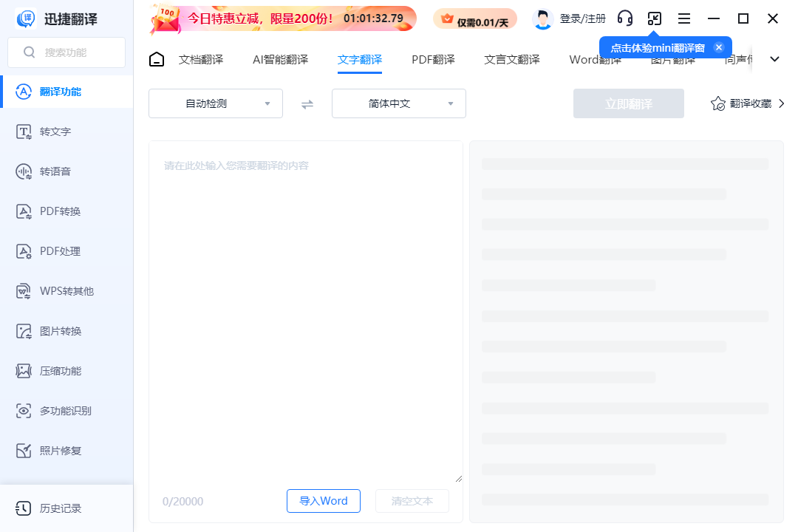The height and width of the screenshot is (532, 798).
Task: Open the 自动检测 source language dropdown
Action: pyautogui.click(x=216, y=103)
